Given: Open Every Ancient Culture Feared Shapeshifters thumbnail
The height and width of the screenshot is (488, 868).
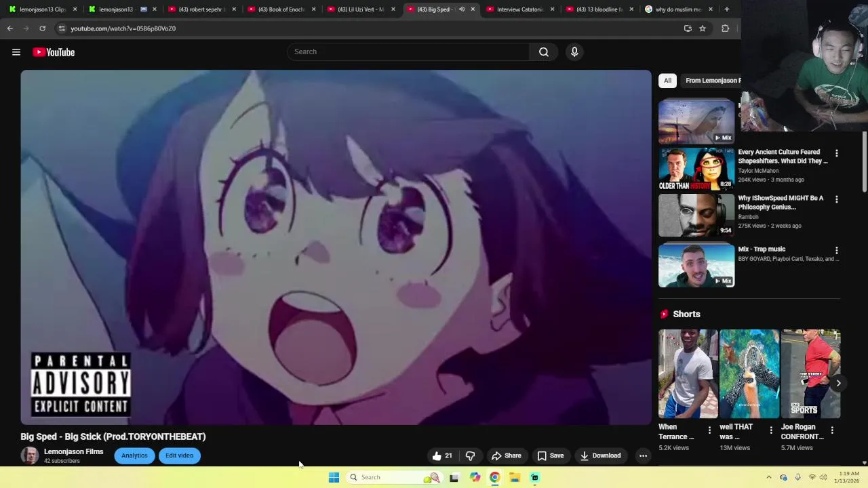Looking at the screenshot, I should pyautogui.click(x=696, y=169).
